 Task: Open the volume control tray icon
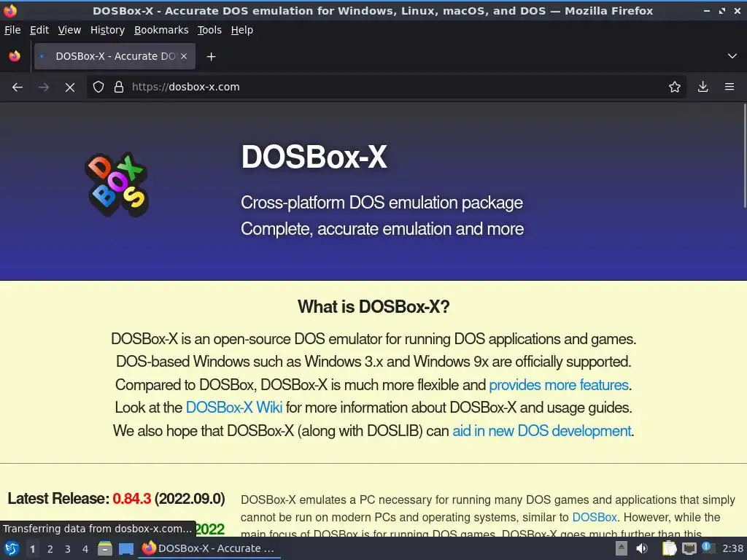pos(642,548)
